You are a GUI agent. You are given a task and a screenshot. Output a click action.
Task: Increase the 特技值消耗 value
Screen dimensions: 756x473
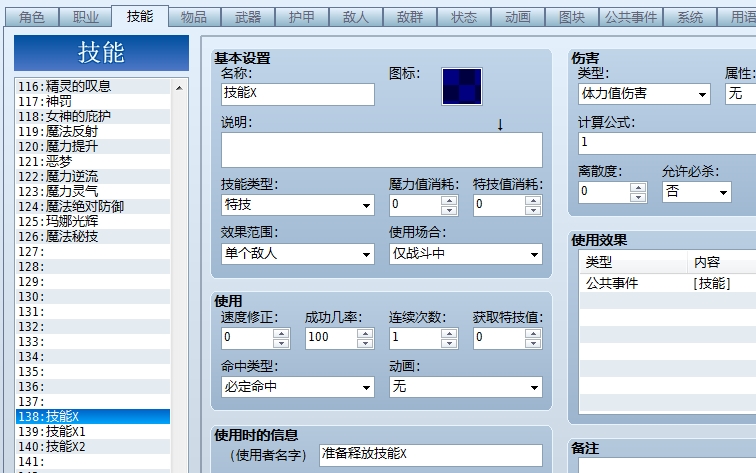click(x=533, y=201)
